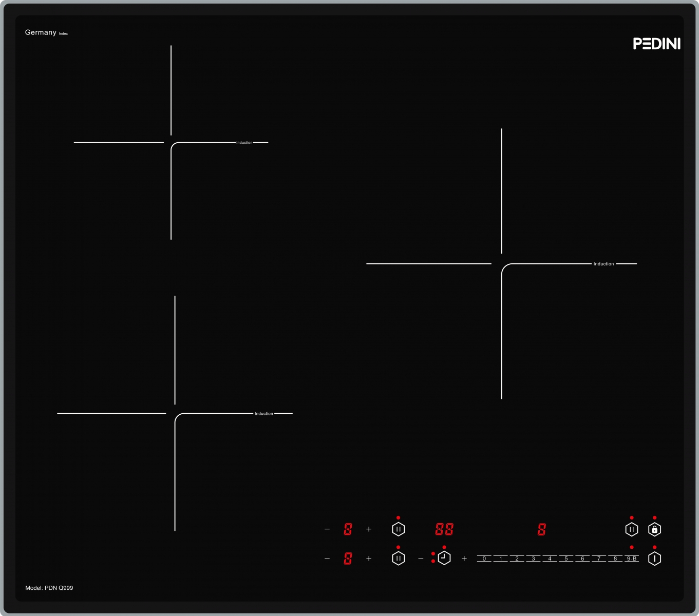Select the 9-B boost level on slider
Screen dimensions: 699x616
632,559
